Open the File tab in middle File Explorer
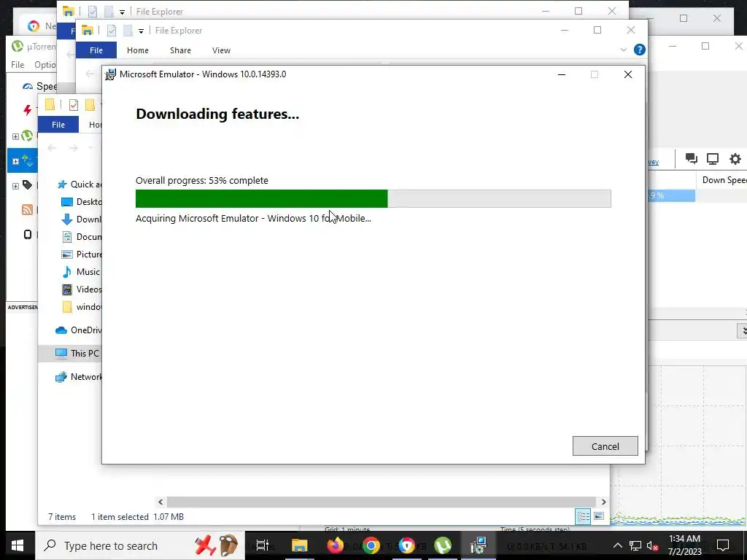 click(96, 50)
